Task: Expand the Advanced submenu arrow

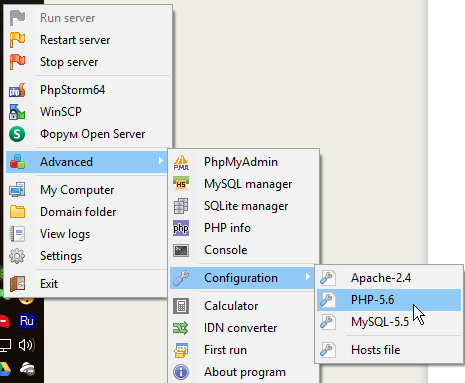Action: click(161, 161)
